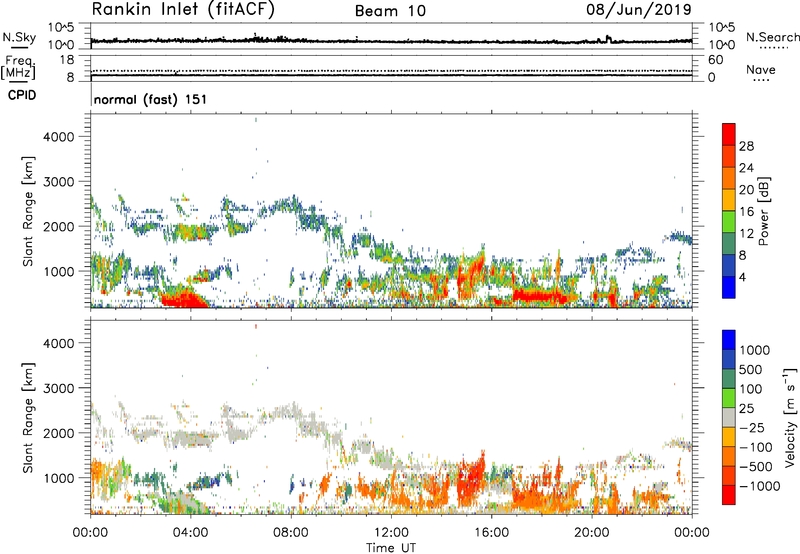Click the "04:00" time tick label
This screenshot has width=800, height=554.
[x=190, y=533]
